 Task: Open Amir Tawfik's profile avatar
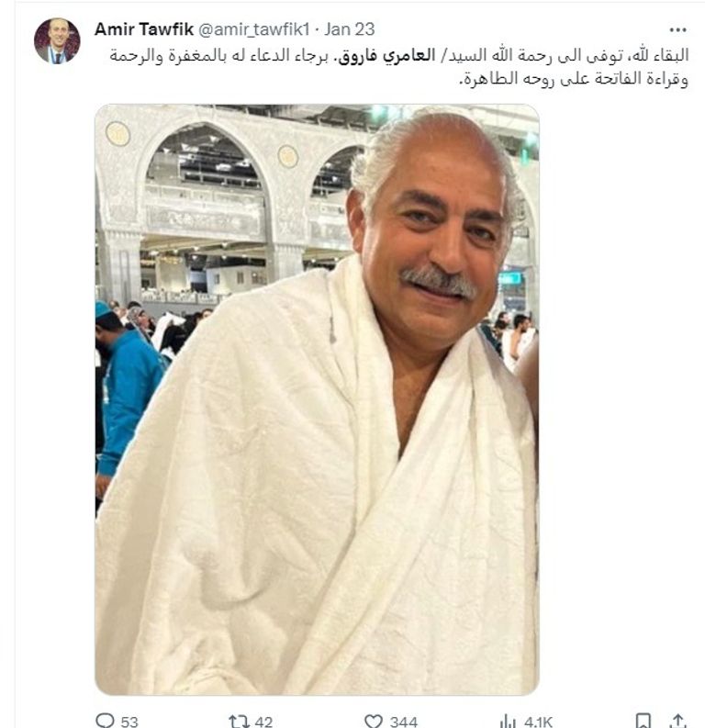pyautogui.click(x=57, y=41)
